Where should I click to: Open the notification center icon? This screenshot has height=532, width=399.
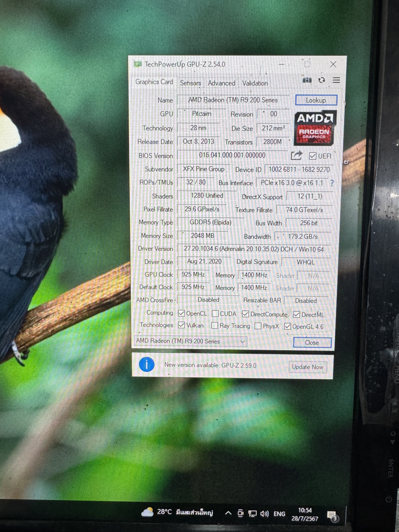point(333,516)
